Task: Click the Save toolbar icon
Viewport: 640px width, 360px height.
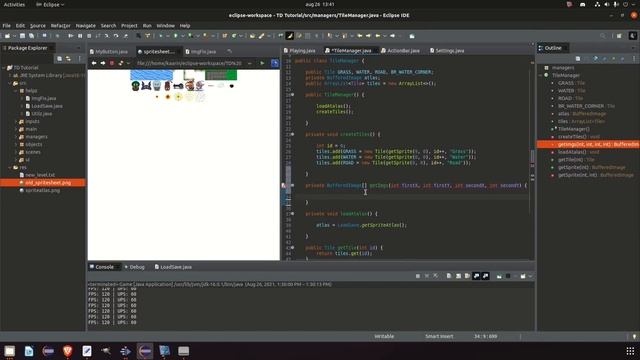Action: coord(22,36)
